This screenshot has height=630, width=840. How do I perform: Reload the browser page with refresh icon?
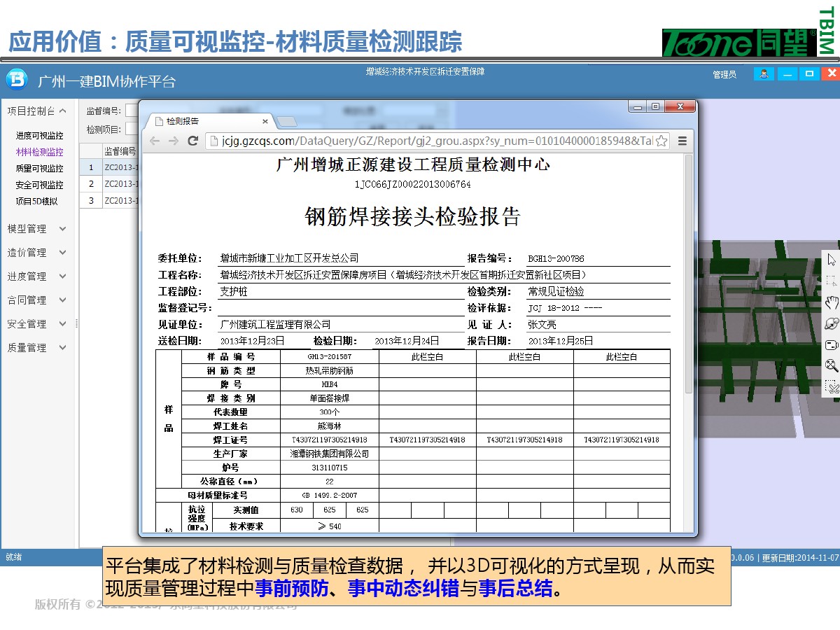[x=193, y=141]
